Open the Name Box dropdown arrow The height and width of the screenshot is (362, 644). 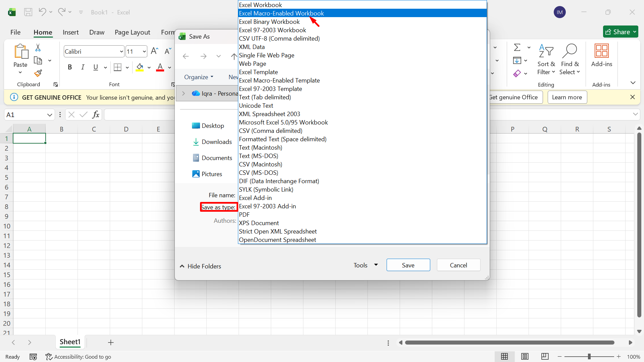coord(50,115)
